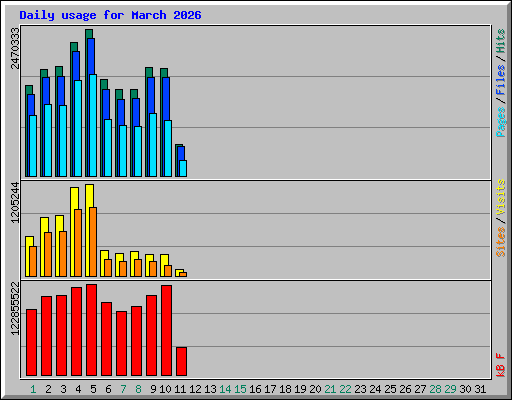Click the cyan pages bar for day 1
The image size is (512, 400).
coord(33,146)
